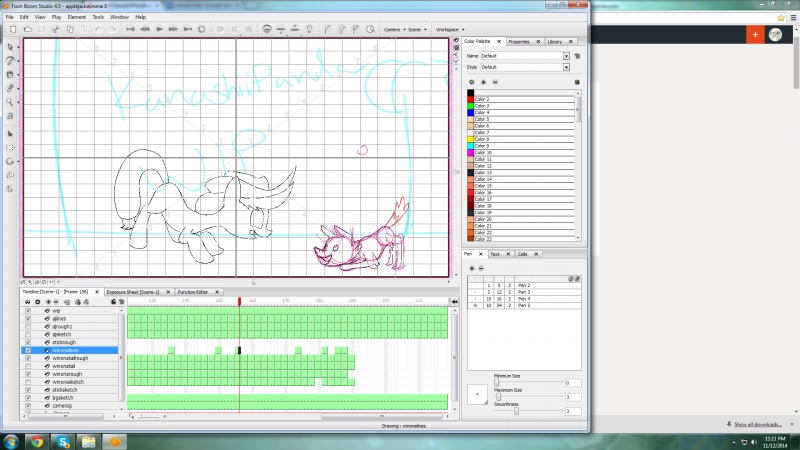Click the Maximum Size value field
Viewport: 800px width, 450px height.
tap(573, 397)
